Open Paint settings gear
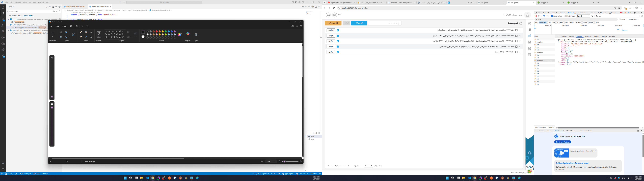The height and width of the screenshot is (181, 644). [301, 26]
